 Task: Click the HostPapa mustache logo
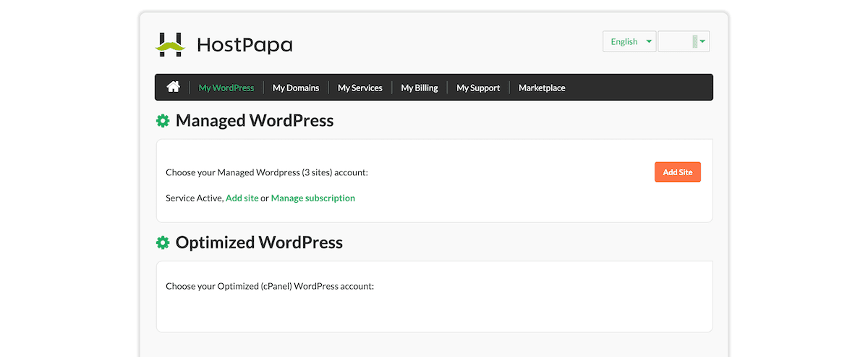[170, 45]
